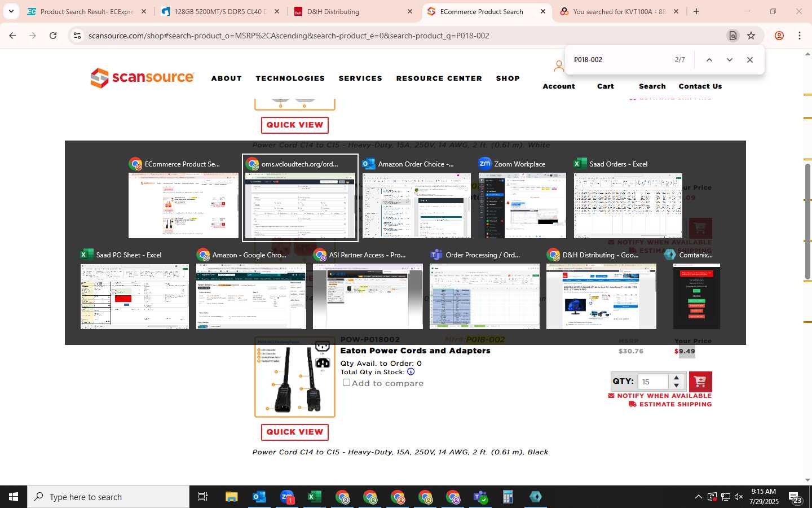
Task: Switch to D&H Distributing browser tab
Action: [354, 11]
